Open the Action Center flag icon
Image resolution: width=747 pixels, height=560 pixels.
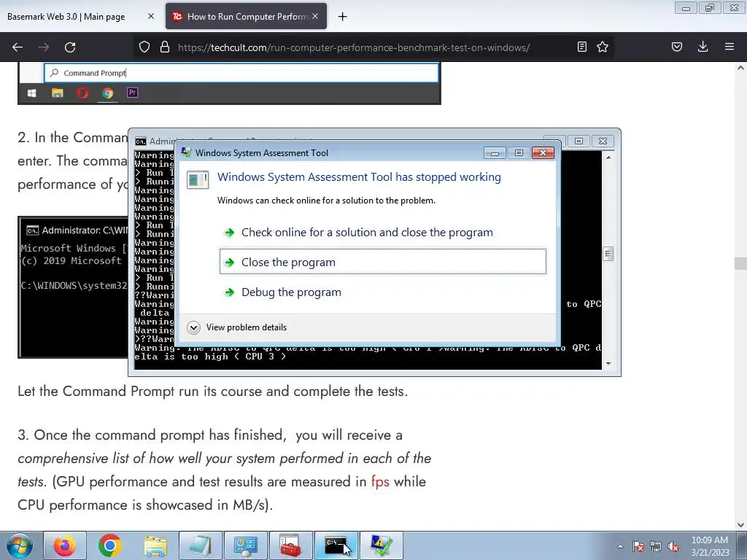click(x=638, y=546)
